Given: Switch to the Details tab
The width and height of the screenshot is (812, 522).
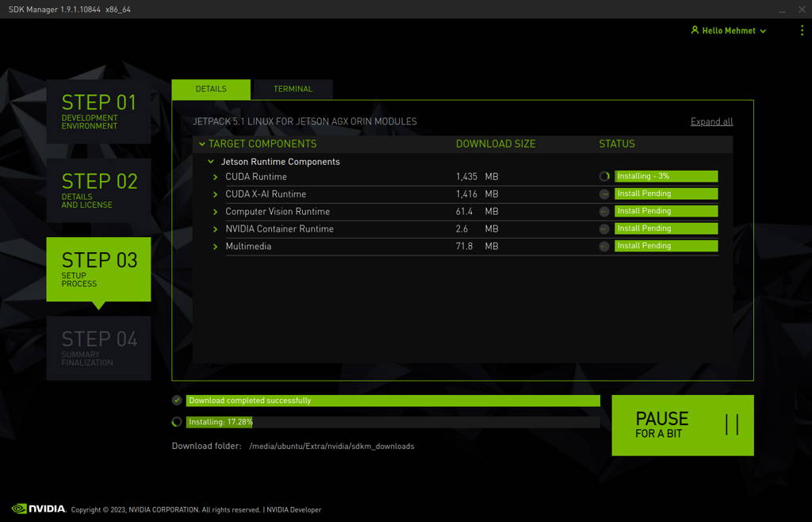Looking at the screenshot, I should 211,89.
